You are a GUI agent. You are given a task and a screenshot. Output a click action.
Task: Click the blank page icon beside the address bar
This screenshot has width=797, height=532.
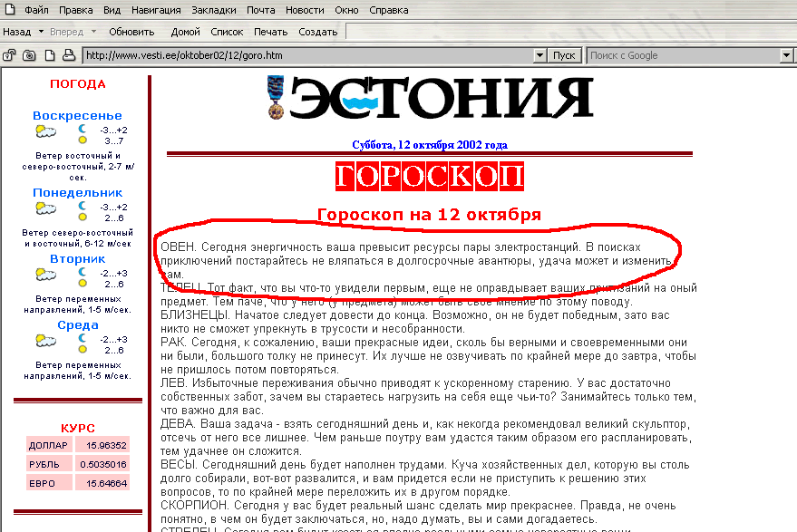pyautogui.click(x=50, y=55)
